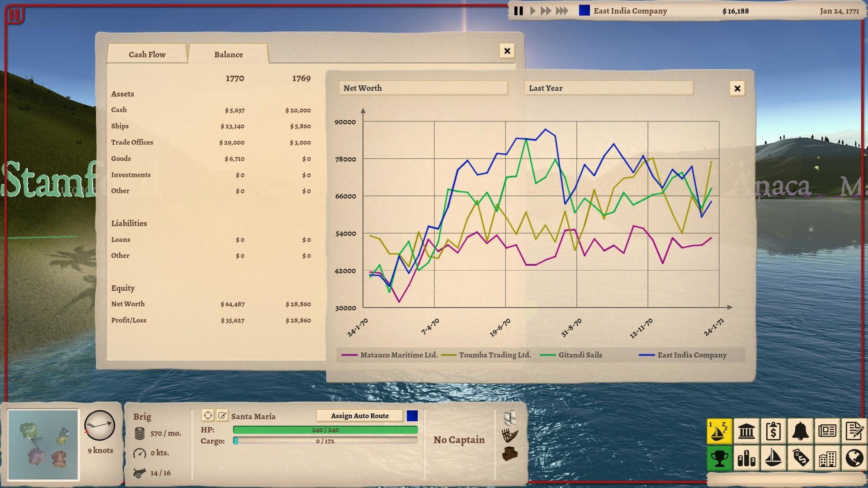This screenshot has height=488, width=868.
Task: Open the price tag trade panel
Action: pyautogui.click(x=800, y=458)
